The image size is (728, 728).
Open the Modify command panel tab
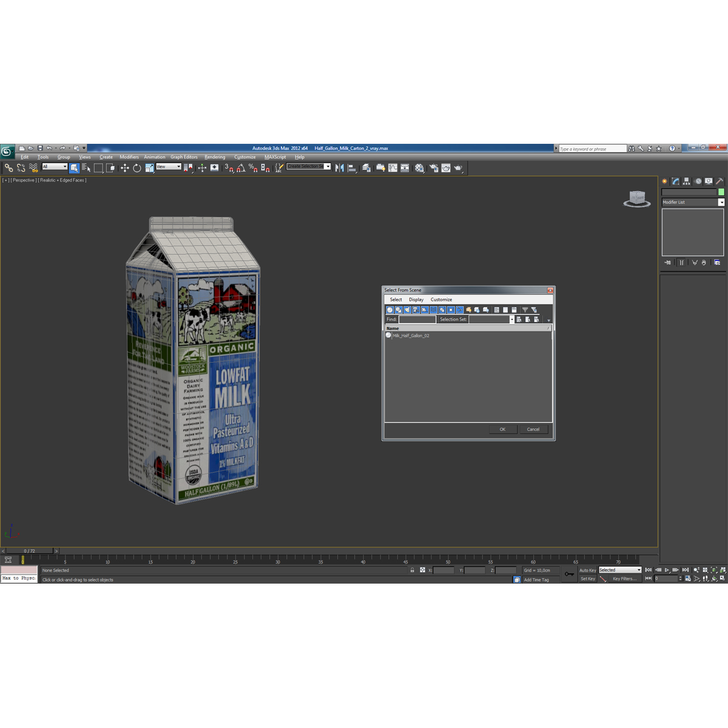click(x=675, y=181)
